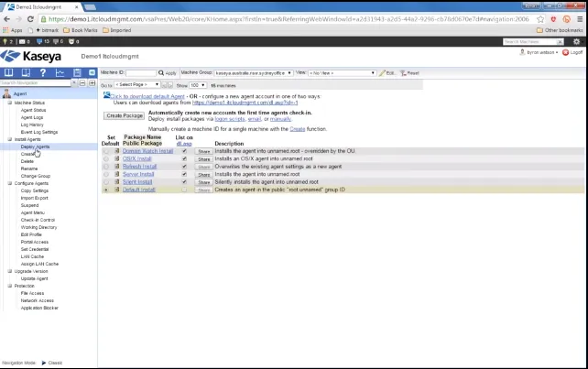This screenshot has height=369, width=588.
Task: Open Copy Settings navigation item
Action: click(x=35, y=190)
